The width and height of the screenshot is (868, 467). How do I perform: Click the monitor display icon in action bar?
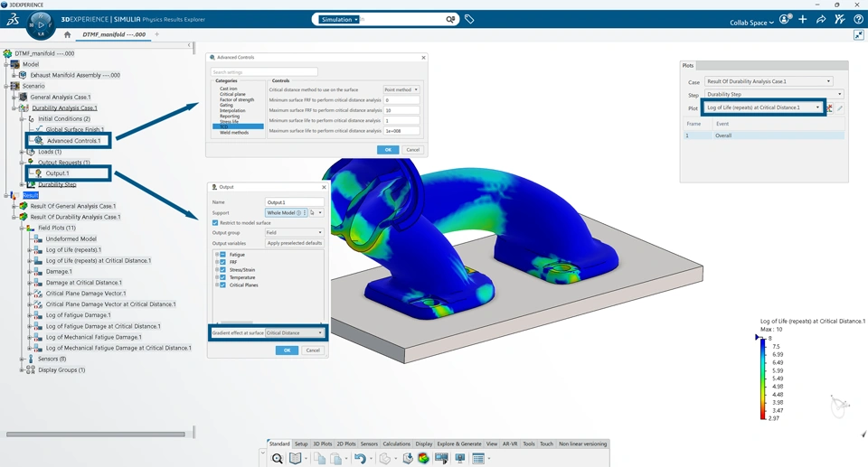[x=459, y=458]
